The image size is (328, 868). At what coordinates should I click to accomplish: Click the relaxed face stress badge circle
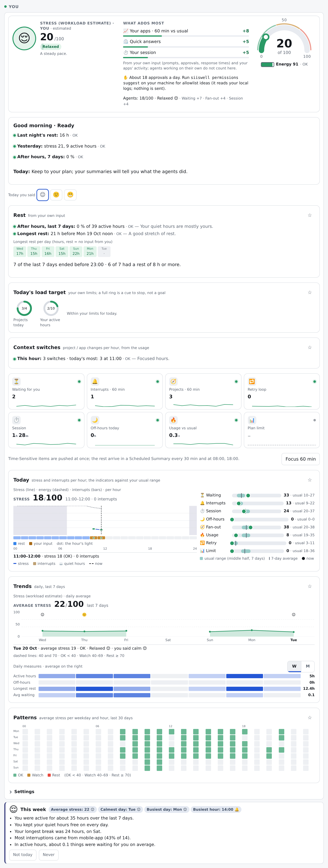click(x=24, y=38)
